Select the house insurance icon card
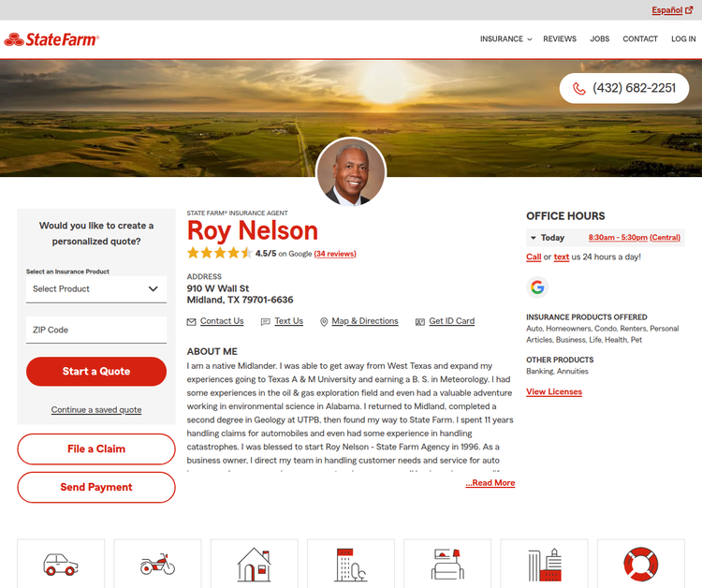This screenshot has width=702, height=588. pyautogui.click(x=255, y=564)
